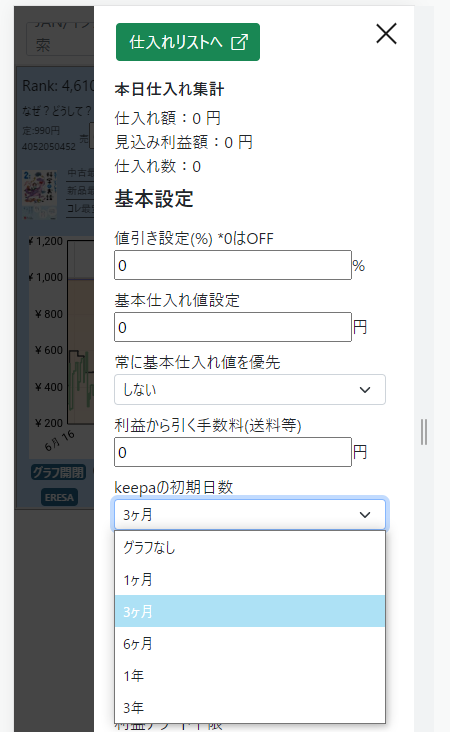Click the グラフ開閉 button behind overlay
This screenshot has height=732, width=452.
click(x=58, y=472)
